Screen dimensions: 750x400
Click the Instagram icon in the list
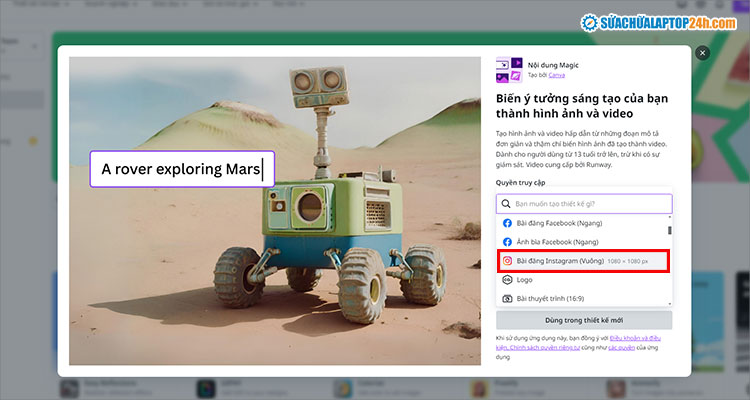pyautogui.click(x=507, y=261)
